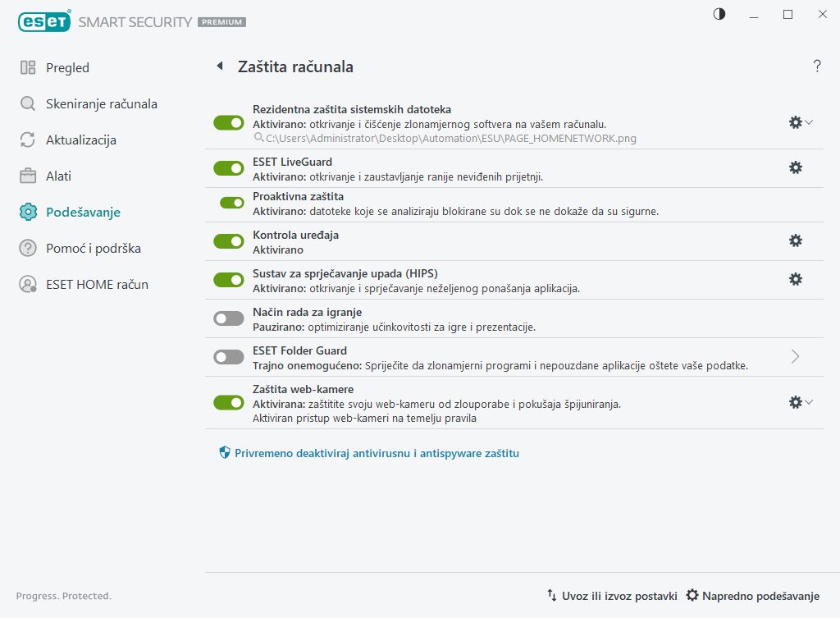Click the Skeniranje računala magnifier icon
The height and width of the screenshot is (618, 840).
click(x=28, y=104)
